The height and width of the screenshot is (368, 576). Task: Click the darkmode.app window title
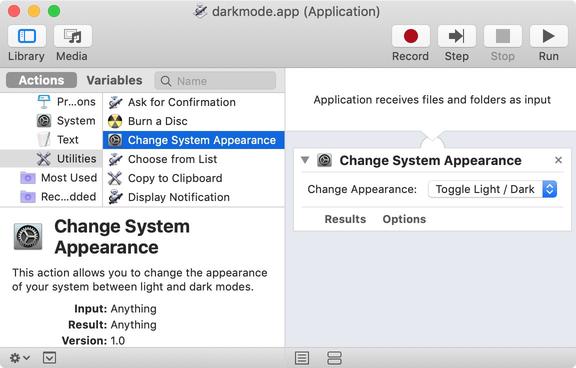coord(296,12)
